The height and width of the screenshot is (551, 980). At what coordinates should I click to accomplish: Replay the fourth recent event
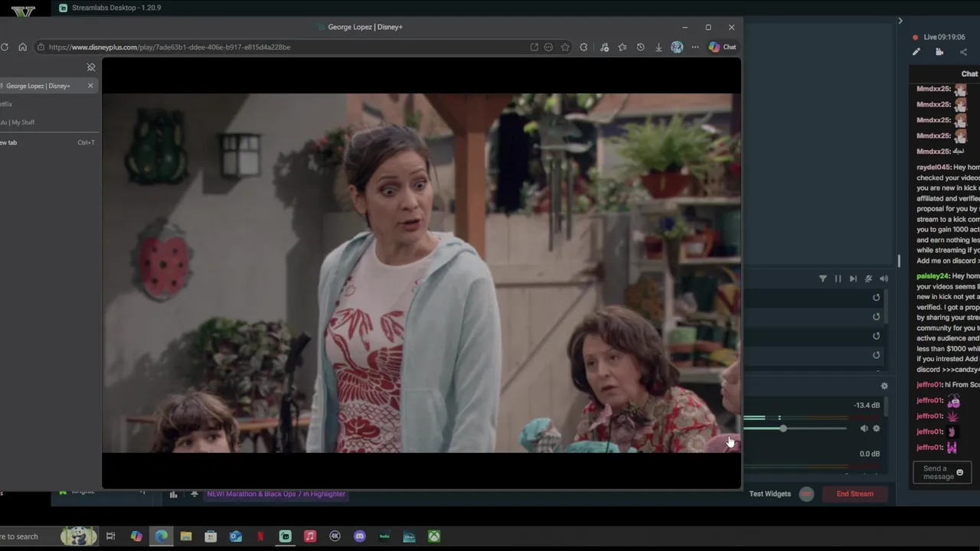pos(877,355)
